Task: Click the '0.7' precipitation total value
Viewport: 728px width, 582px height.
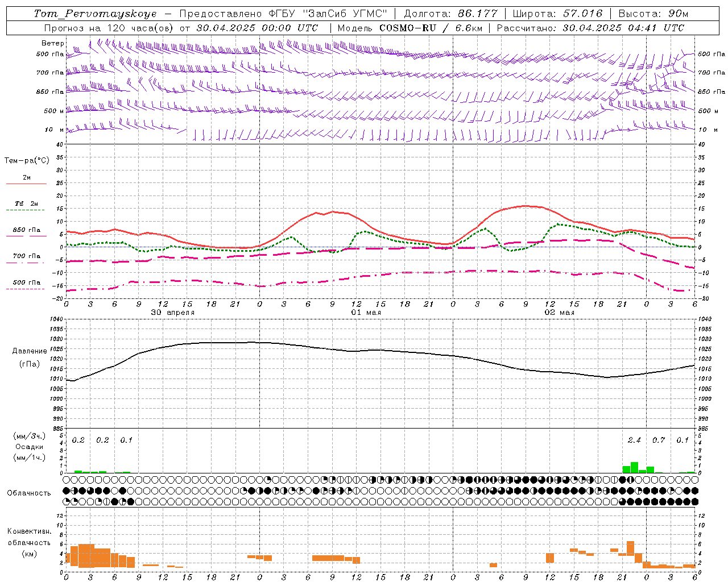Action: pyautogui.click(x=659, y=440)
